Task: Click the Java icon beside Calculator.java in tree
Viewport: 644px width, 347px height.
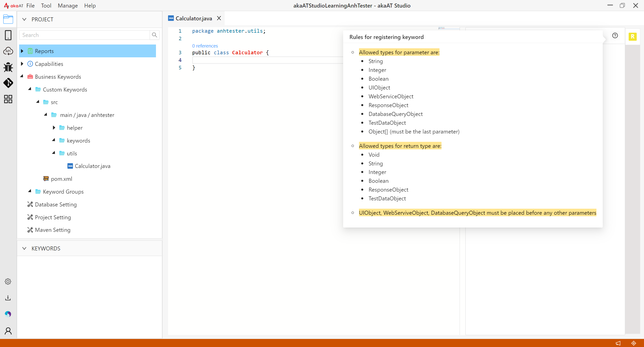Action: (x=70, y=166)
